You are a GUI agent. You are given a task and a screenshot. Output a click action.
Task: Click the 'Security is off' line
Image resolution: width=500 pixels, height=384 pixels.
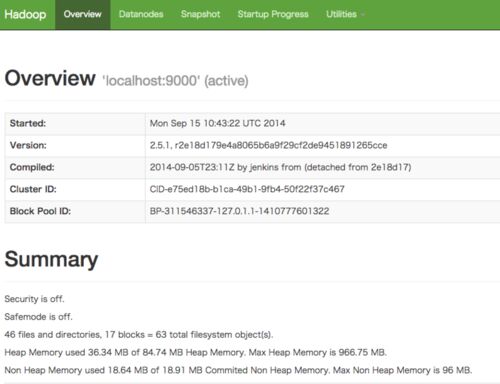coord(34,299)
